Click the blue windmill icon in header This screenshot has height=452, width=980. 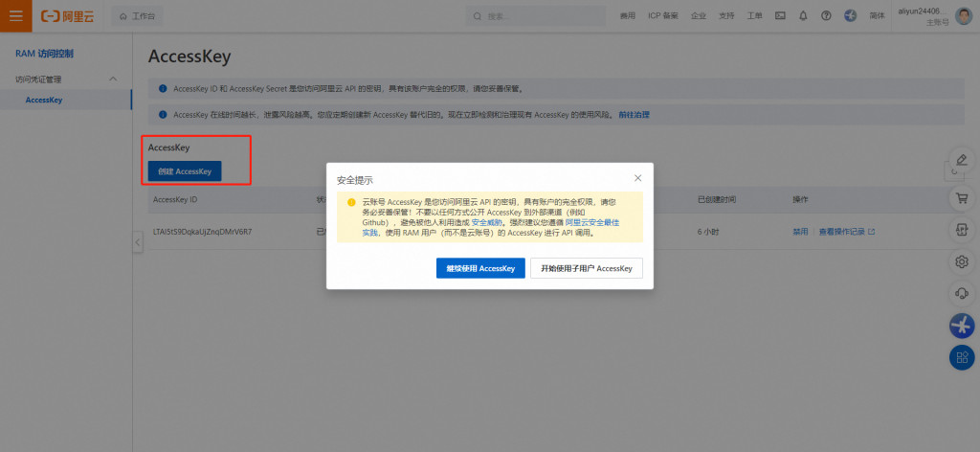850,16
